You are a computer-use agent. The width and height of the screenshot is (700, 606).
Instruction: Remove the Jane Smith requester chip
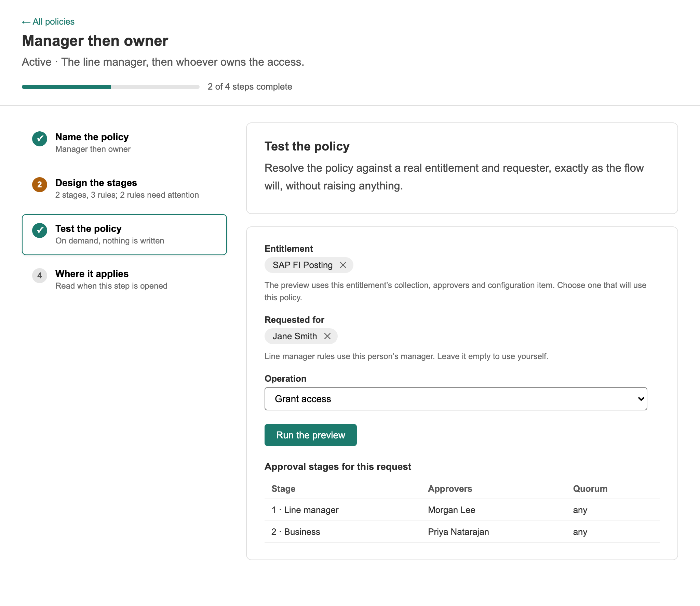pos(327,336)
